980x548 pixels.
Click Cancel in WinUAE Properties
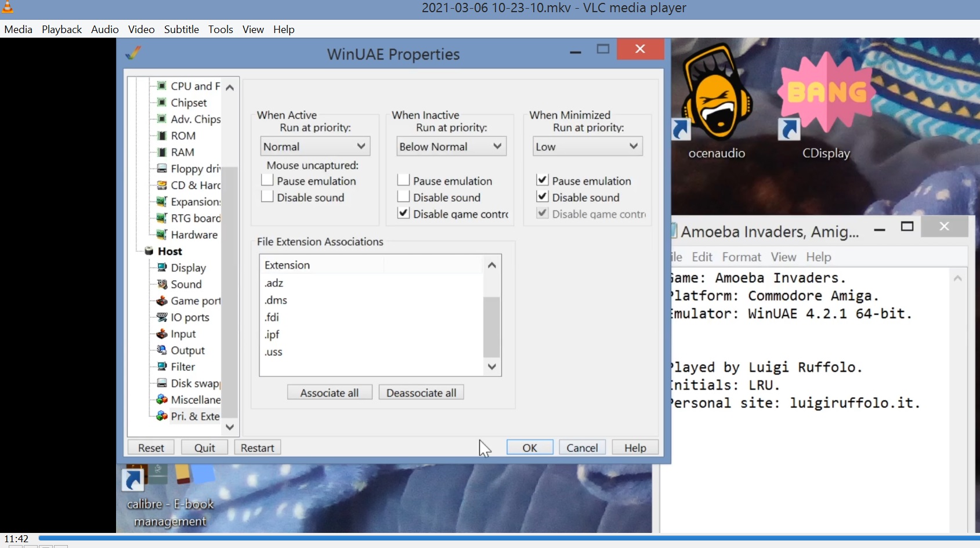click(582, 447)
